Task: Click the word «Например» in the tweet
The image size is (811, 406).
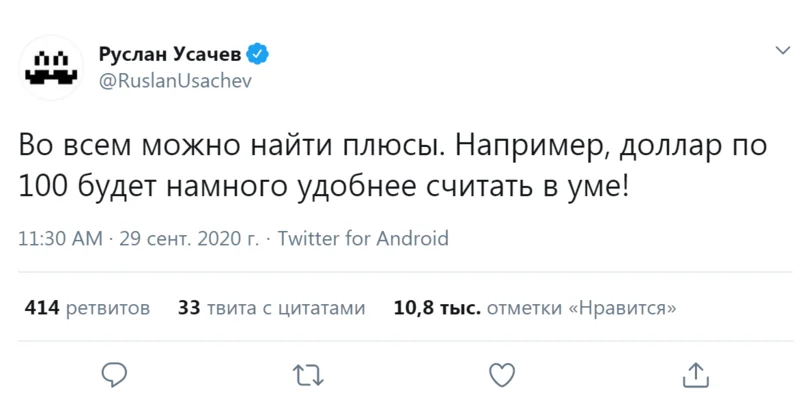Action: (x=528, y=146)
